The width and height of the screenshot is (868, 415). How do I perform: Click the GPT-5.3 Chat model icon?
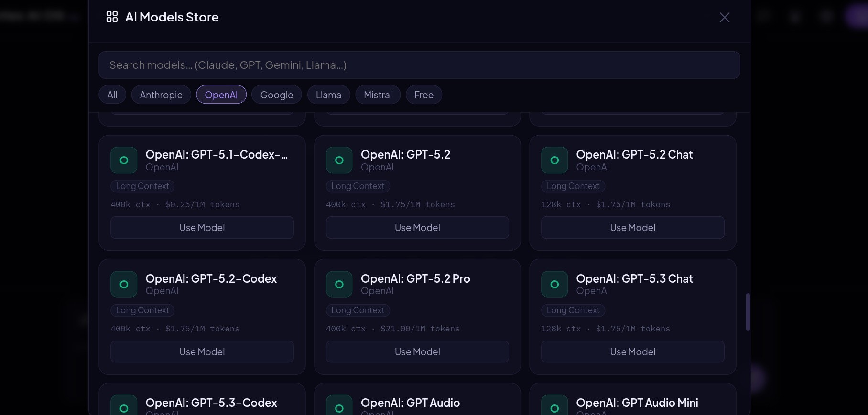click(554, 284)
